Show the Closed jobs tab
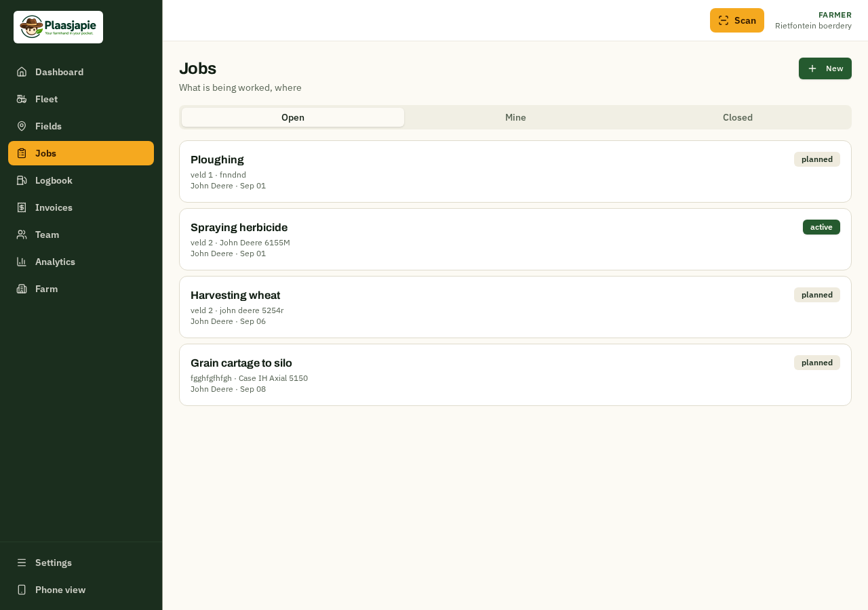 point(738,117)
